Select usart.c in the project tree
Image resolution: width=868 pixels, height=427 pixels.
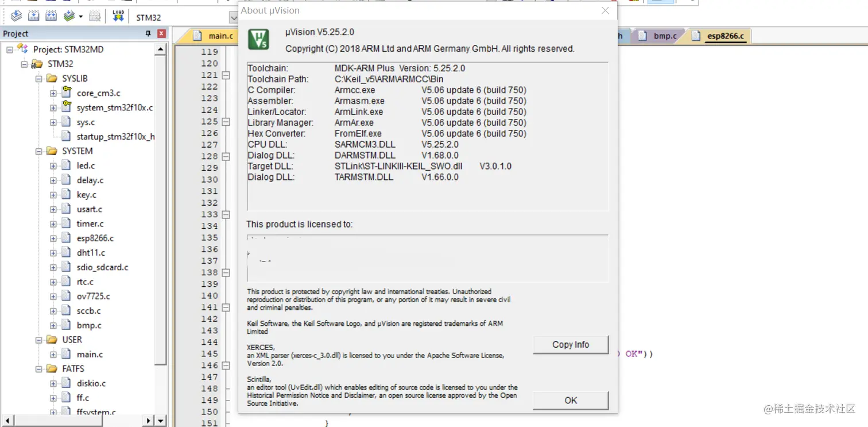pos(90,209)
